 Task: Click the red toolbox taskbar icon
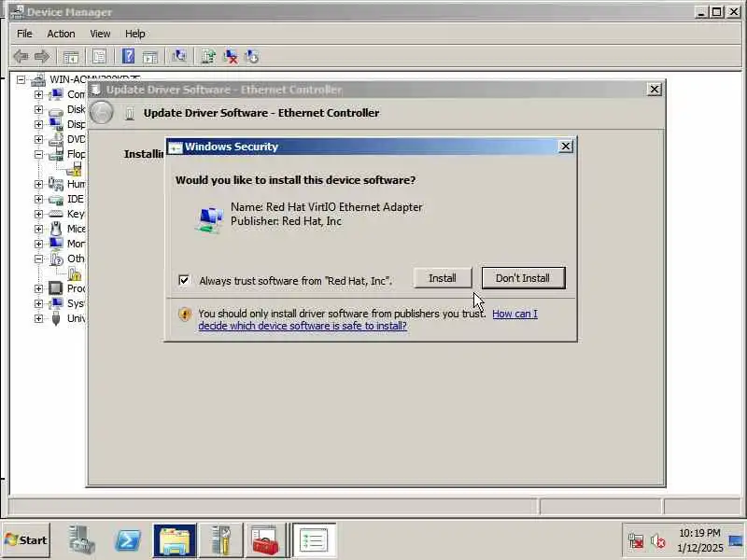pos(266,540)
